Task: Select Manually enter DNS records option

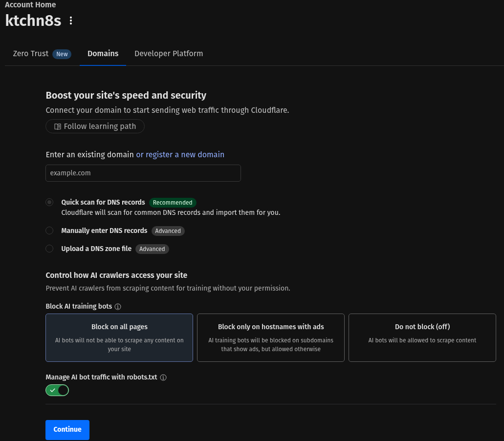Action: pyautogui.click(x=49, y=231)
